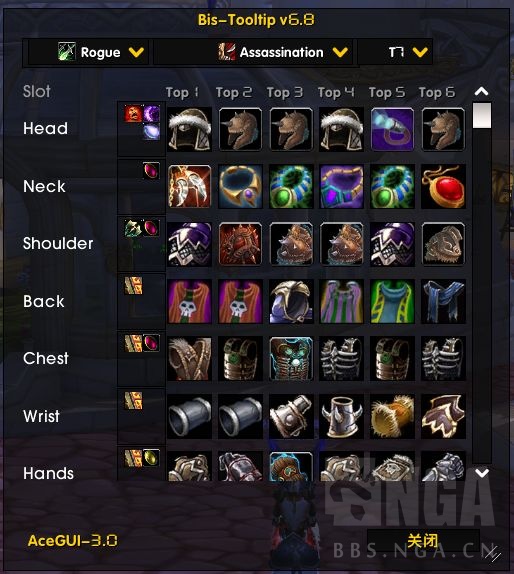Choose the golden fur Wrist Top 5 bracer
514x574 pixels.
[x=392, y=416]
